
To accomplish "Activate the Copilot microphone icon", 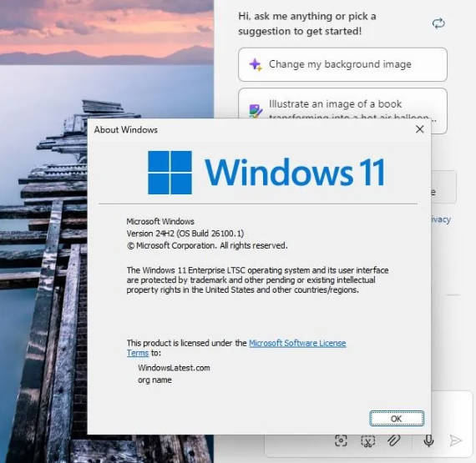I will [x=428, y=440].
